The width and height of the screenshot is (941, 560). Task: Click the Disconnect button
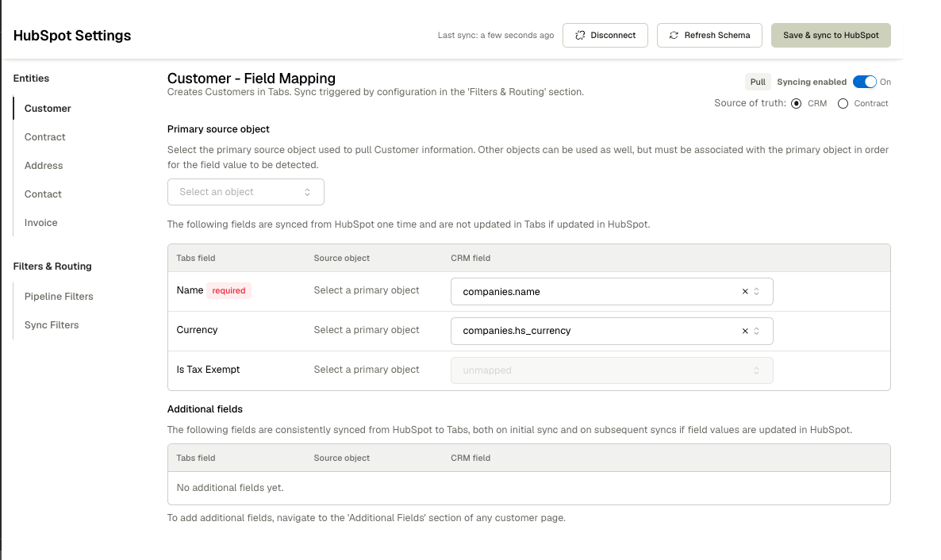[605, 36]
